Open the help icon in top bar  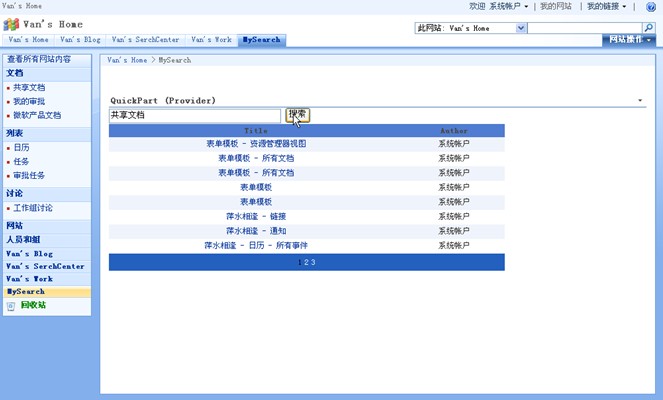pos(651,6)
